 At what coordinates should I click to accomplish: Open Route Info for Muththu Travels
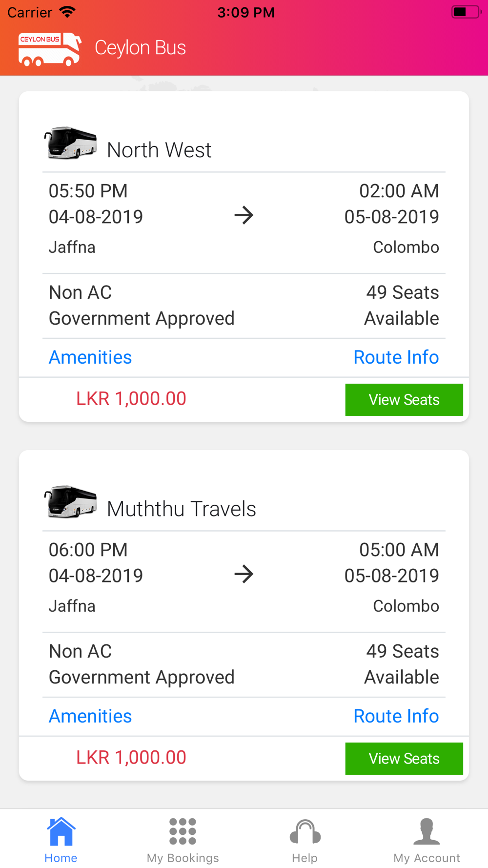[x=396, y=716]
